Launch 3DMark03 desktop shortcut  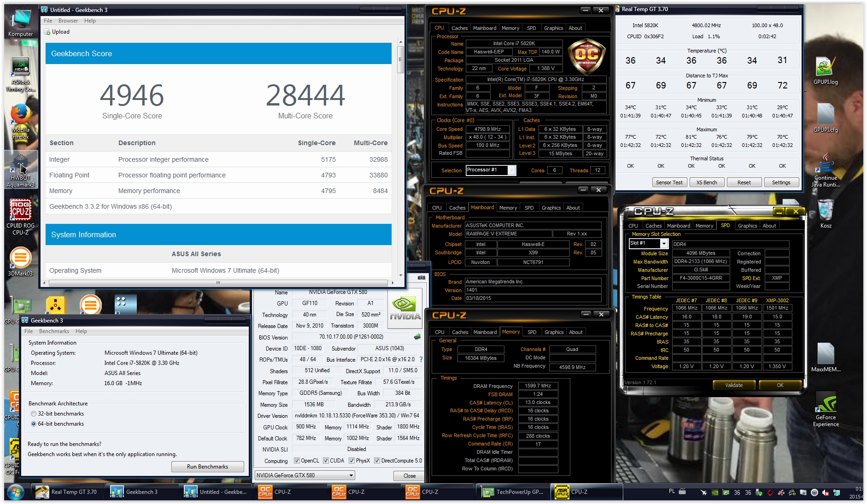[20, 262]
